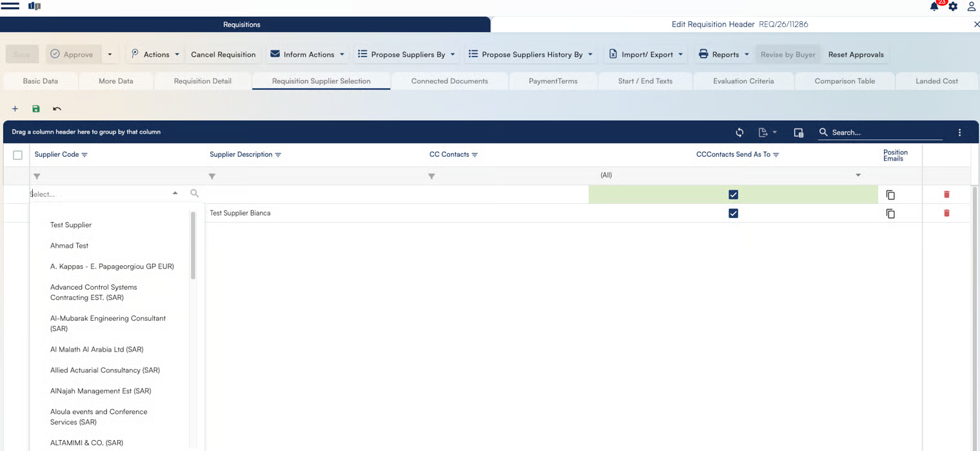Open the three-dot grid options menu

pos(959,132)
